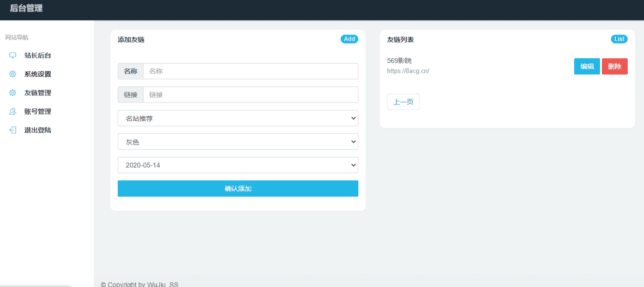
Task: Click the logout icon beside 退出登陆
Action: (x=13, y=130)
